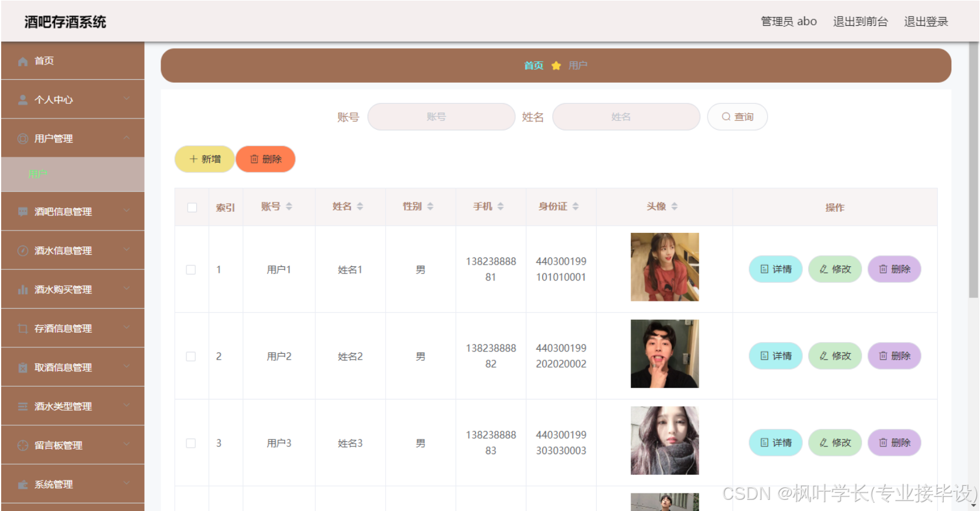The width and height of the screenshot is (980, 511).
Task: Open the 首页 sidebar menu item
Action: pyautogui.click(x=73, y=61)
